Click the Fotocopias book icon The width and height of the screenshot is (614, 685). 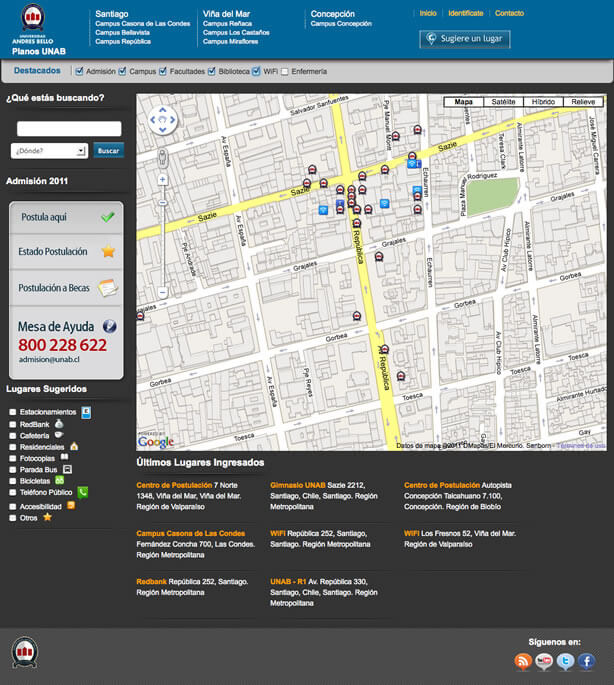point(64,457)
